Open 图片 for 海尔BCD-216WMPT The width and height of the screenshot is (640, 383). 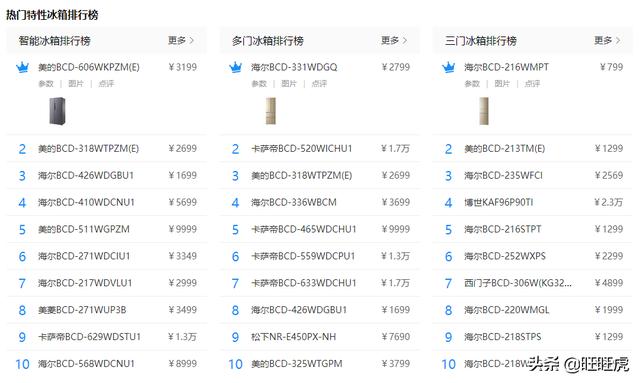tap(502, 84)
